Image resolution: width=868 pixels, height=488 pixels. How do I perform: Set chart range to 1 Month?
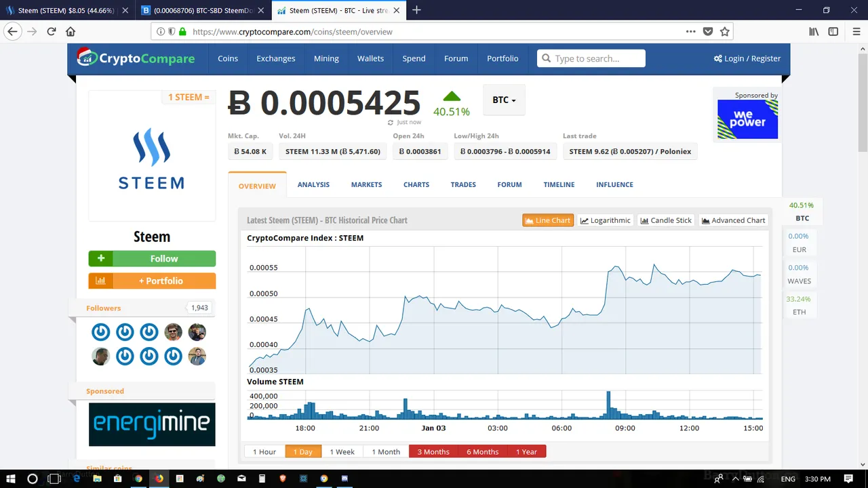click(x=386, y=451)
